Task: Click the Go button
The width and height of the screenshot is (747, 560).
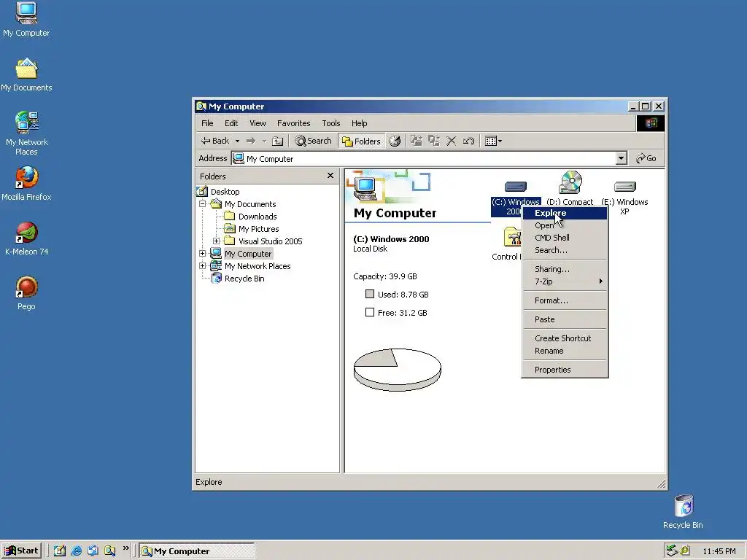Action: (x=646, y=158)
